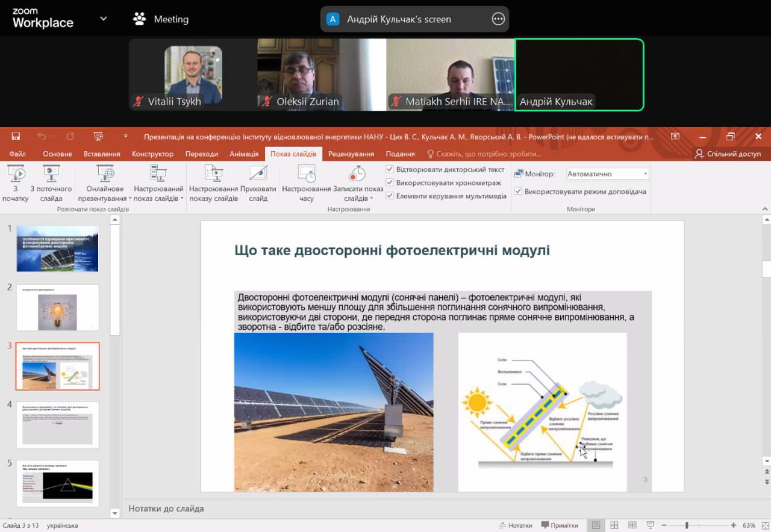Image resolution: width=771 pixels, height=532 pixels.
Task: Click thumbnail panel scroll down arrow
Action: [115, 513]
